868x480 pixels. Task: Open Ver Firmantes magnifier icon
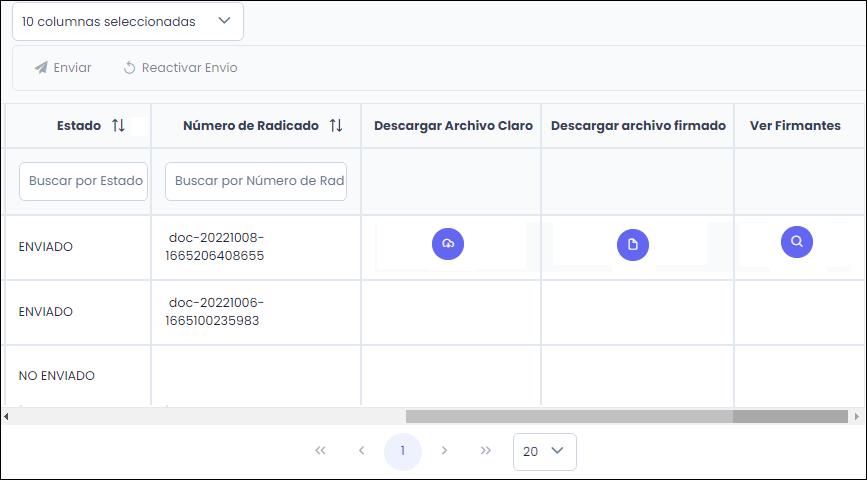tap(797, 242)
